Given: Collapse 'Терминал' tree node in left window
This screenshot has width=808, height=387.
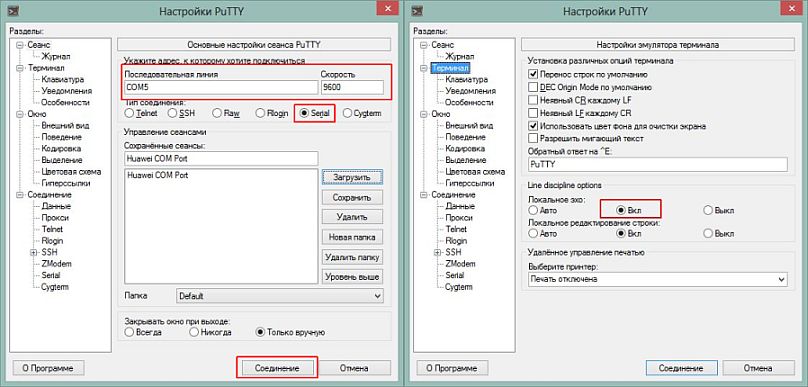Looking at the screenshot, I should [20, 68].
